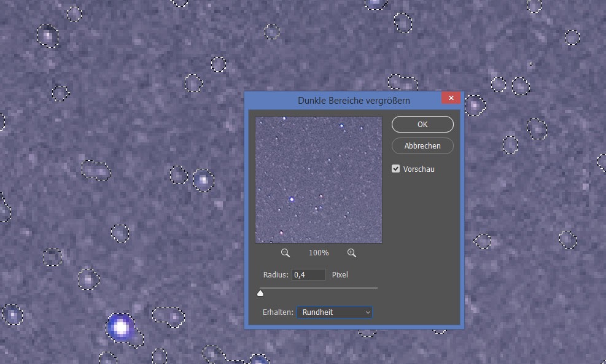The image size is (606, 364).
Task: Click the Radius label in the dialog
Action: pyautogui.click(x=275, y=275)
